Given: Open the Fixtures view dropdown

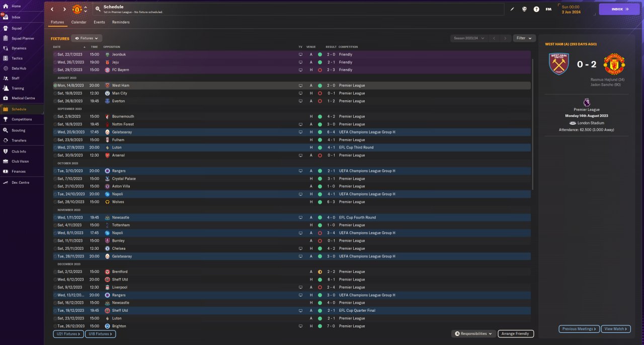Looking at the screenshot, I should coord(87,38).
